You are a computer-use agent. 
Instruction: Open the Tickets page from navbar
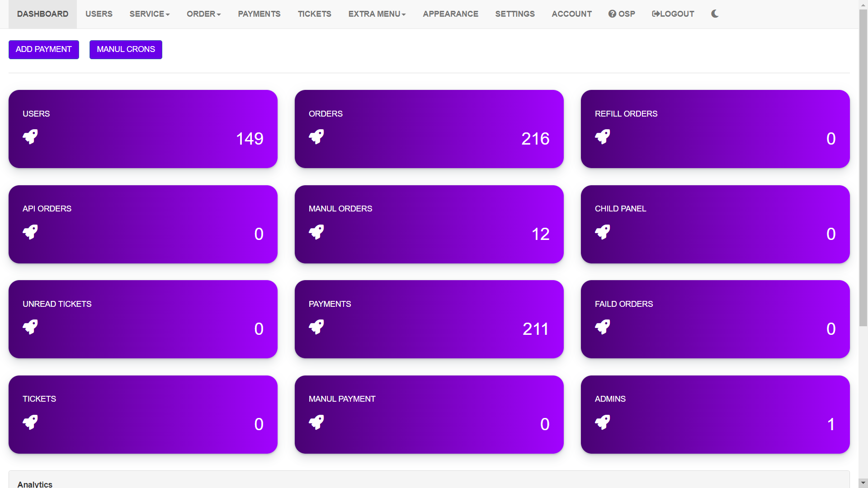314,14
